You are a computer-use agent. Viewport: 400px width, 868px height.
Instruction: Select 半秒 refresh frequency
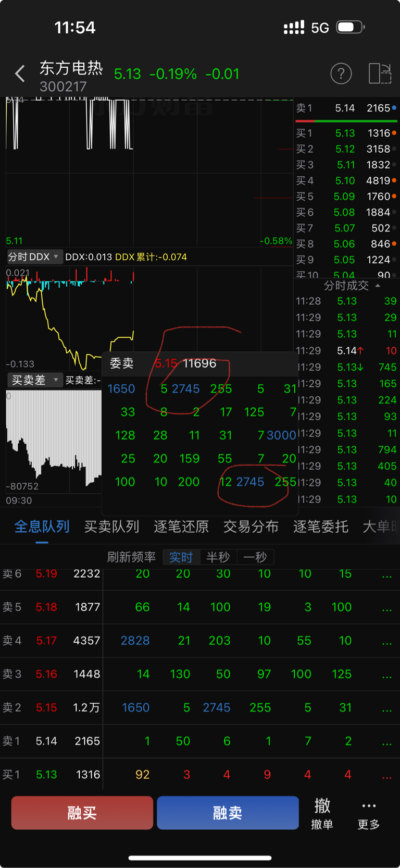[218, 557]
